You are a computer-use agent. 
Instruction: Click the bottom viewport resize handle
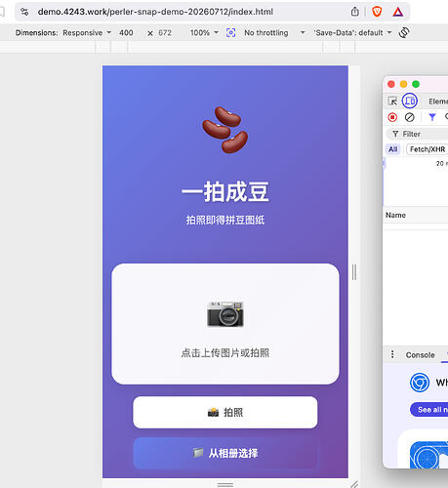click(x=225, y=484)
